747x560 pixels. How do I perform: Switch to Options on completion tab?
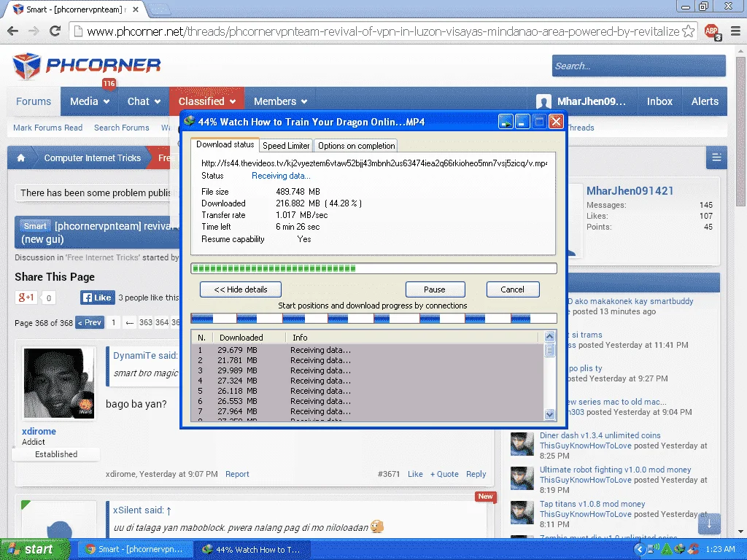[356, 146]
